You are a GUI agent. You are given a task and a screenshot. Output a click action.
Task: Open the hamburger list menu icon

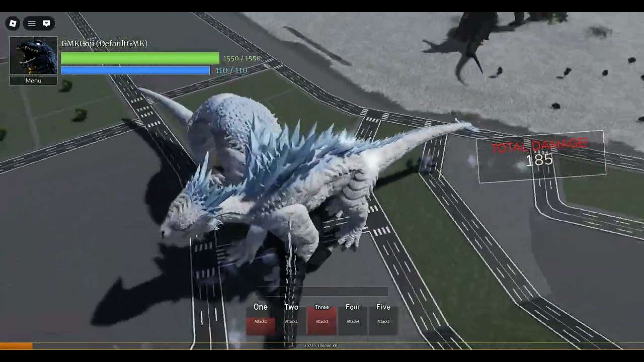click(32, 23)
